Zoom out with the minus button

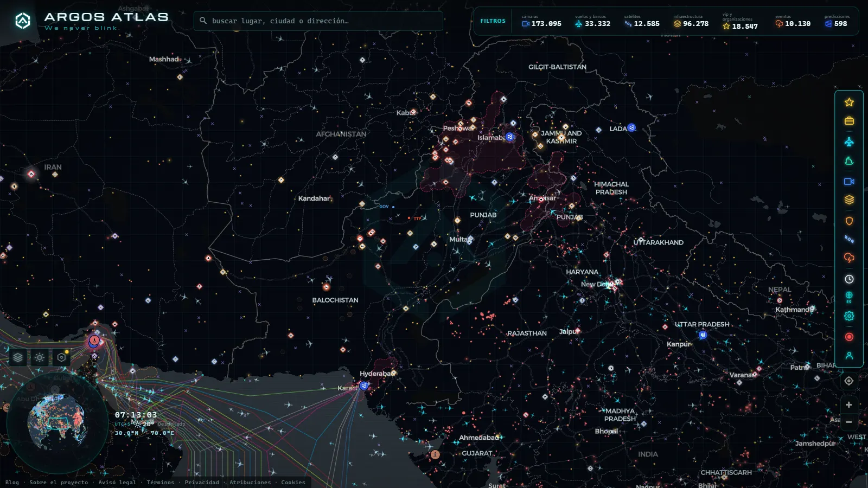point(849,422)
